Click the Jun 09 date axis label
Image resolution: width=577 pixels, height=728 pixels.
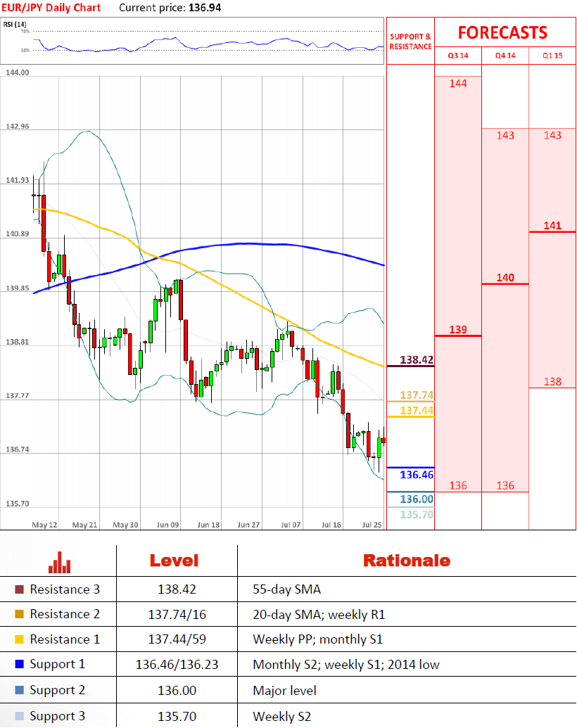click(x=167, y=525)
